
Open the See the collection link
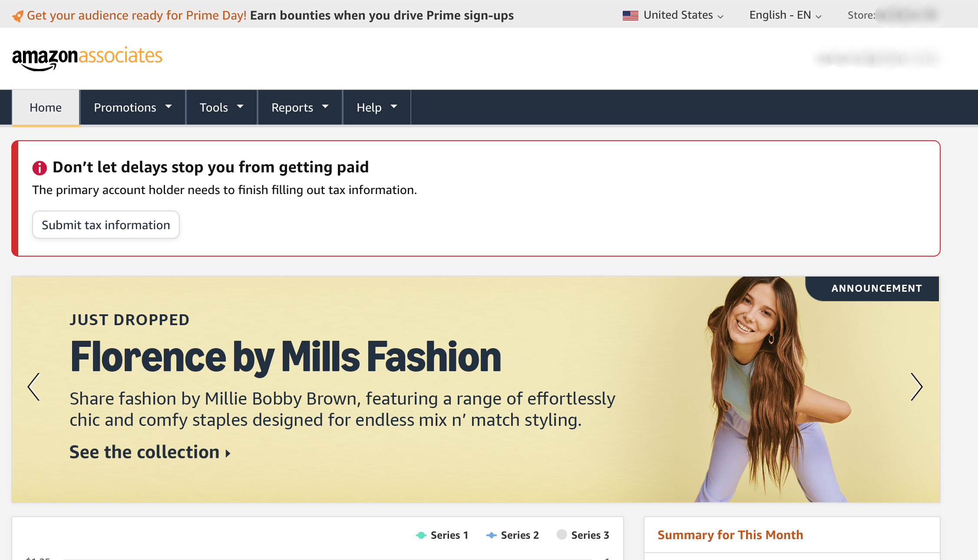click(150, 452)
